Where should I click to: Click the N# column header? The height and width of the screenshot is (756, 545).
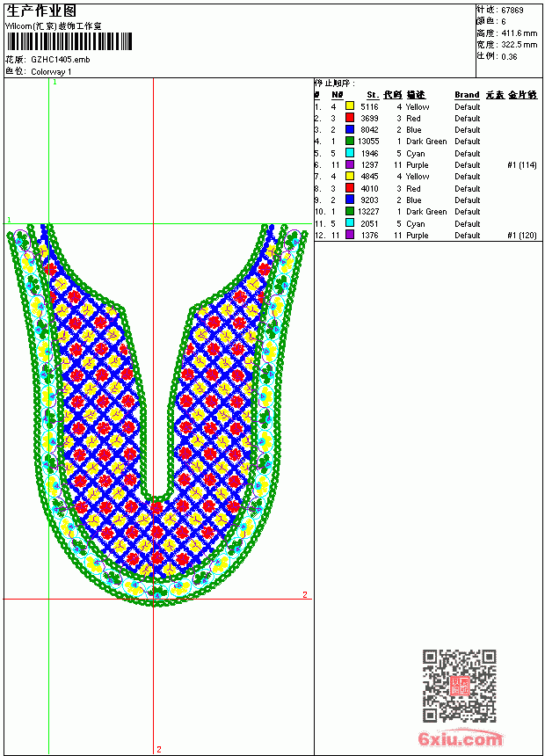click(338, 95)
